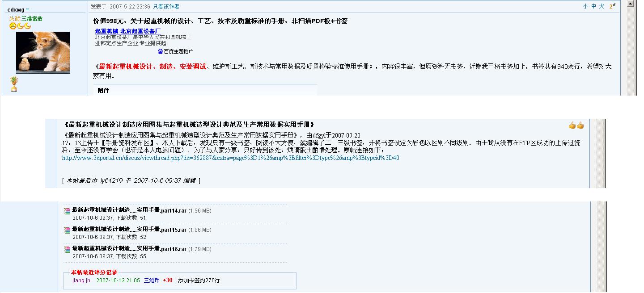Screen dimensions: 644x293
Task: View the kitten avatar image
Action: click(x=43, y=52)
